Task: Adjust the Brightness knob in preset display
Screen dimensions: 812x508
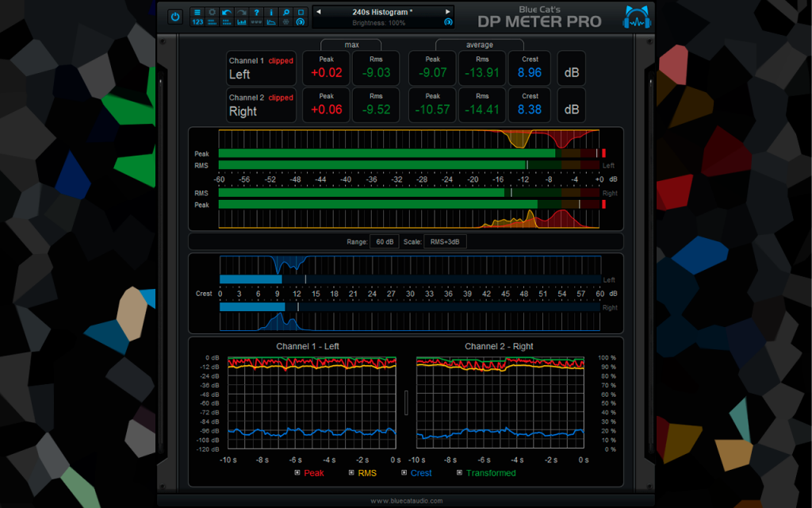Action: 448,22
